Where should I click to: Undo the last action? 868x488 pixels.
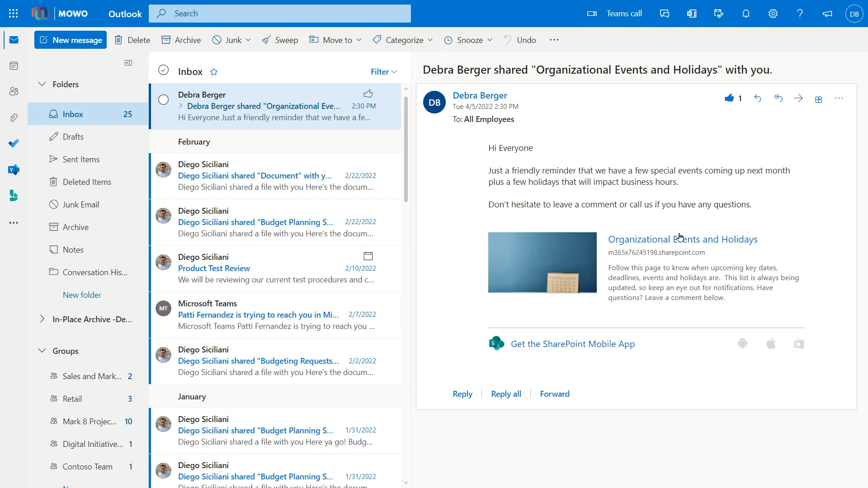point(520,40)
